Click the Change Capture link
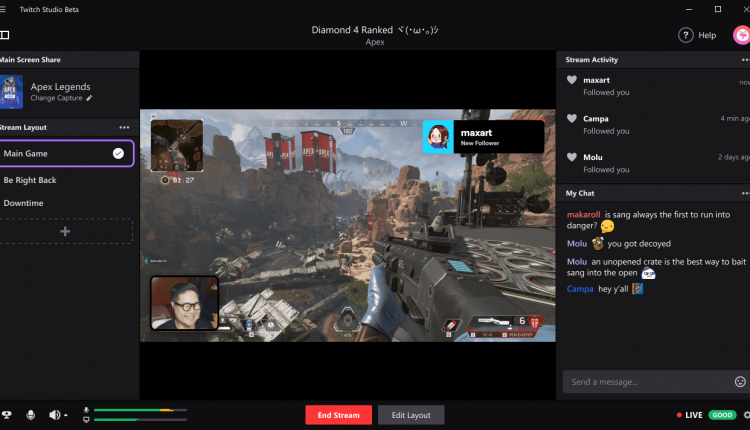This screenshot has width=750, height=430. (x=56, y=98)
